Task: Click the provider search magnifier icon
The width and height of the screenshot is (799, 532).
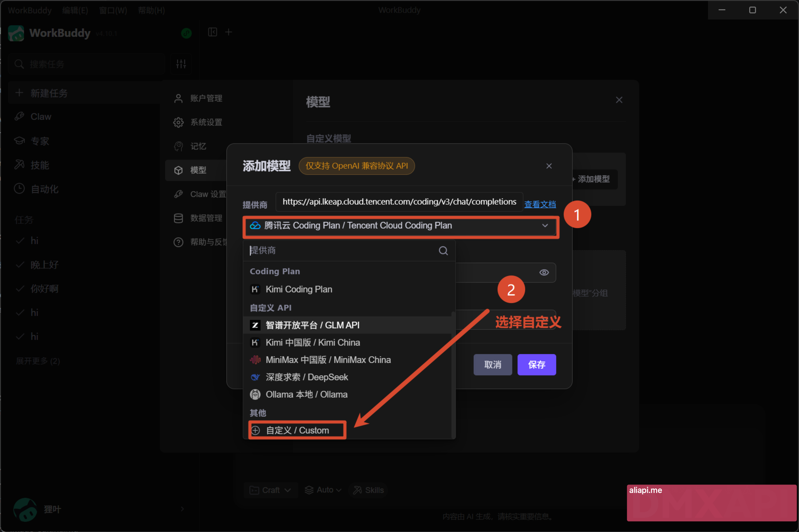Action: point(443,251)
